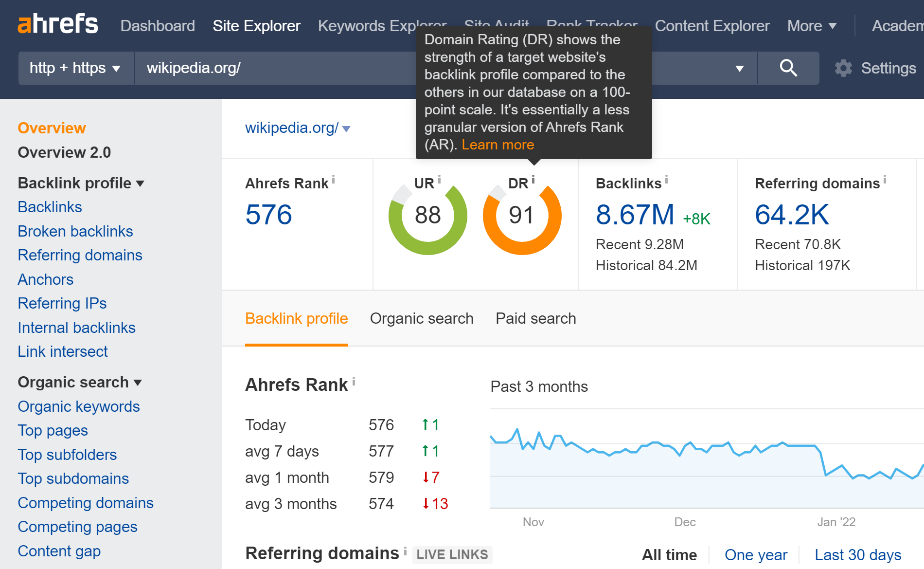The width and height of the screenshot is (924, 569).
Task: Open the search mode dropdown arrow
Action: [740, 69]
